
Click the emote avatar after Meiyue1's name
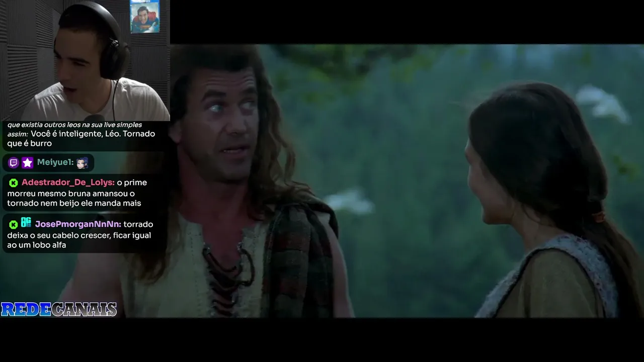click(x=82, y=162)
